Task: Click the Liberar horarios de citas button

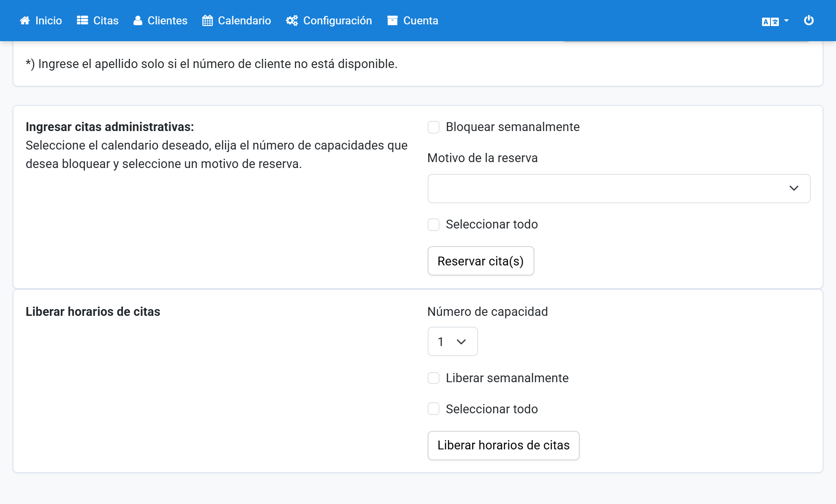Action: coord(503,446)
